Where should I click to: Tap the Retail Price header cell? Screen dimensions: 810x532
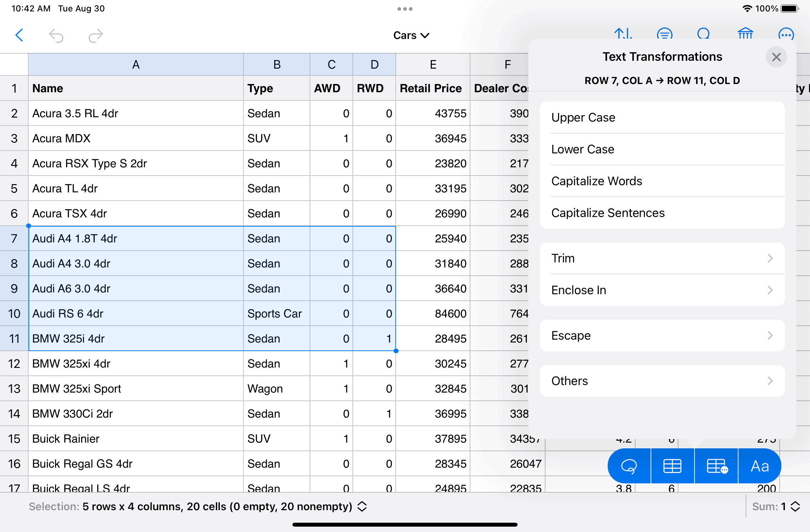[x=433, y=88]
